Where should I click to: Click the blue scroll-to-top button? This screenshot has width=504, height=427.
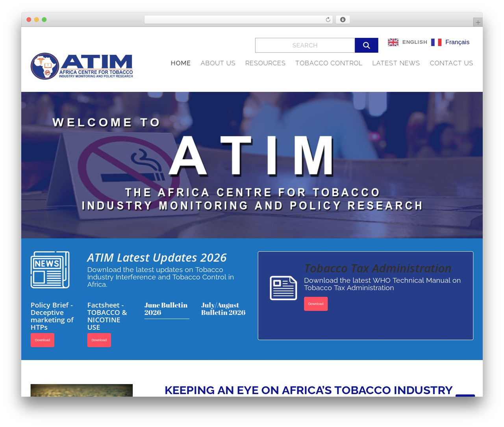click(x=465, y=395)
